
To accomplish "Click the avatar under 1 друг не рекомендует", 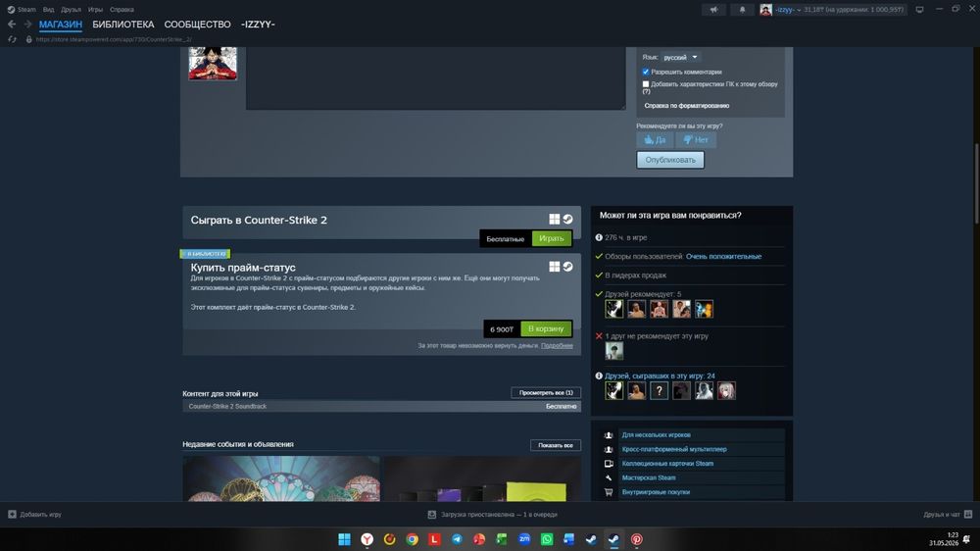I will point(613,351).
